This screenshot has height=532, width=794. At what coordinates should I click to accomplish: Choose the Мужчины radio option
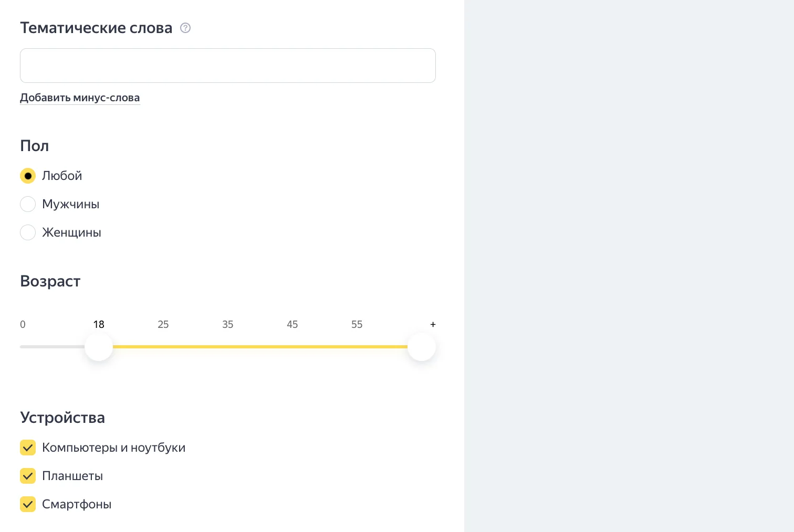(28, 204)
